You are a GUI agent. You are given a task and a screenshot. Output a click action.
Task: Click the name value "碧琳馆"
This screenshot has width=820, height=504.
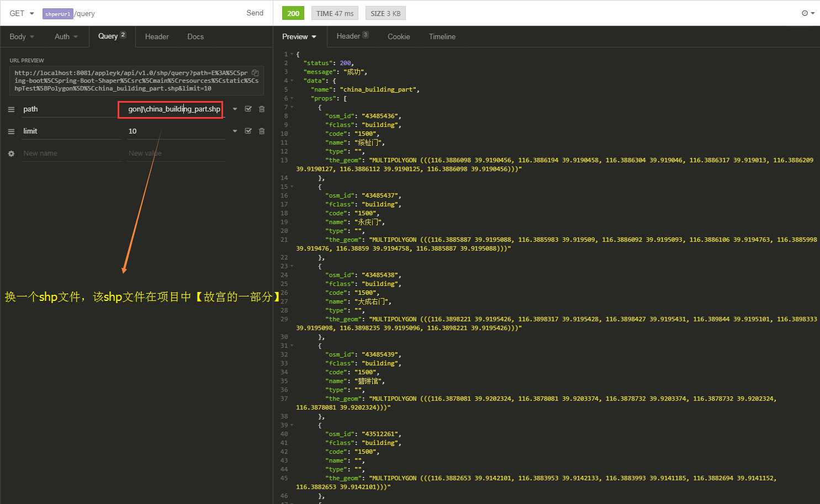tap(369, 381)
